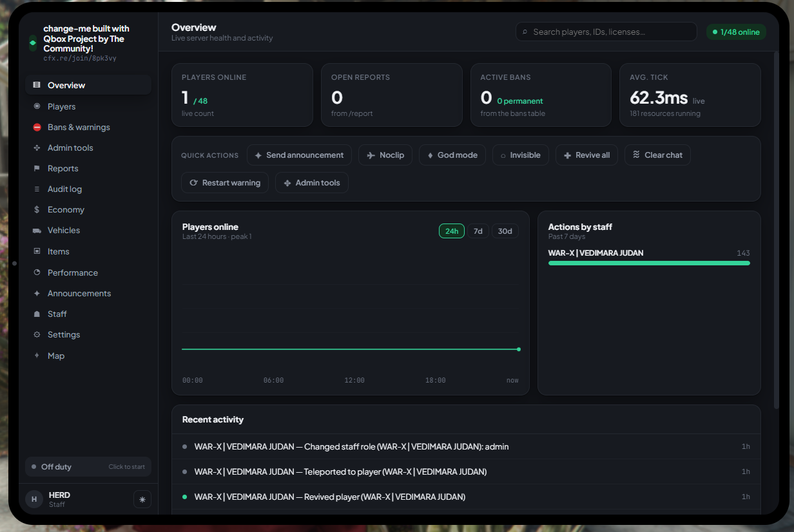Screen dimensions: 794x532
Task: Click the Staff sidebar icon
Action: tap(37, 314)
